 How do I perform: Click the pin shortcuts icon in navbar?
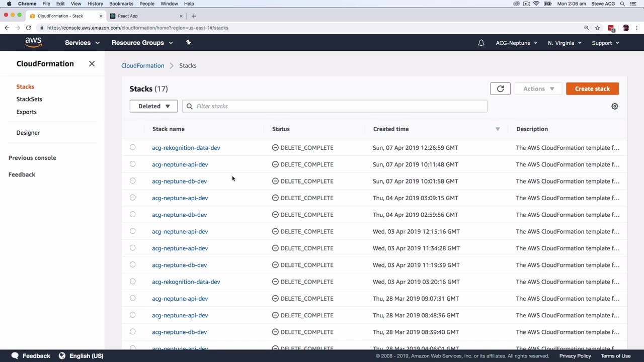pos(188,43)
